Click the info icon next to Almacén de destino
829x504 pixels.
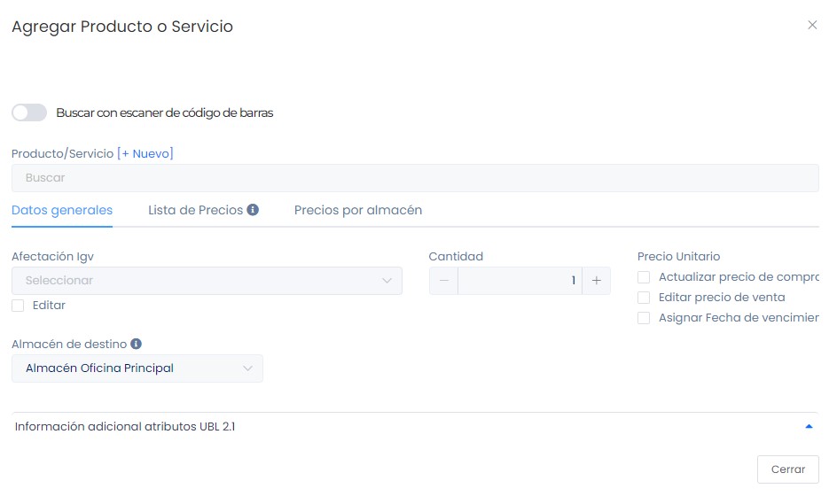pyautogui.click(x=136, y=344)
